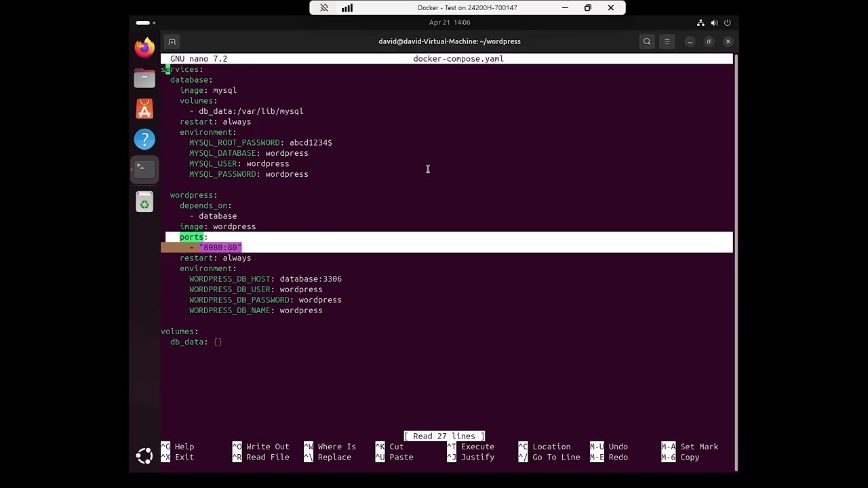Click the new terminal tab icon

click(x=172, y=41)
